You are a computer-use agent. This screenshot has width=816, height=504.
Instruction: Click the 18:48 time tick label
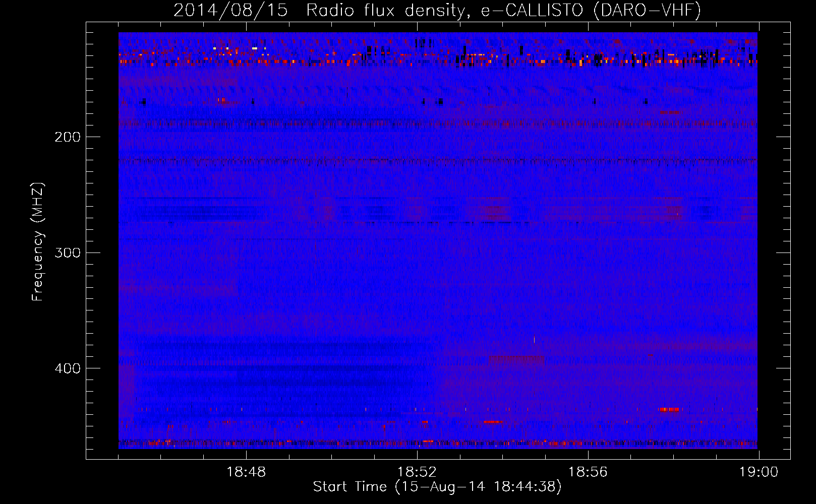(246, 472)
